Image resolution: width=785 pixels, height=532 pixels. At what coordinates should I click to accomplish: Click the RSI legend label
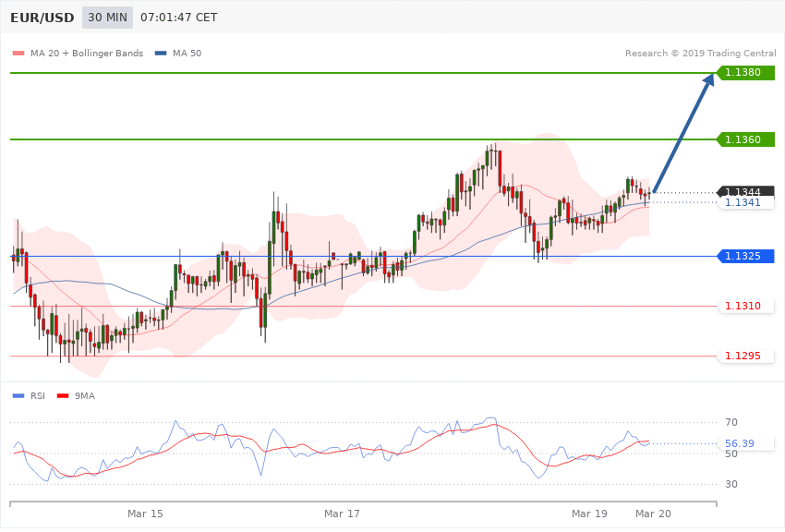[38, 396]
